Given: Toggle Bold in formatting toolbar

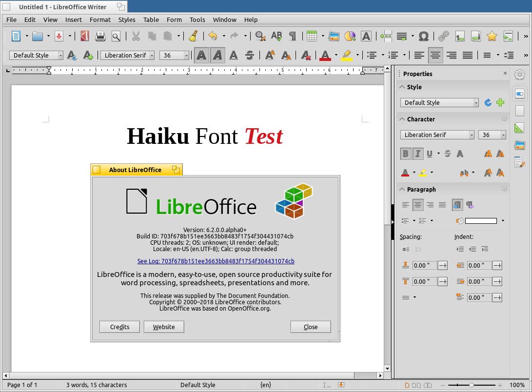Looking at the screenshot, I should (x=201, y=55).
